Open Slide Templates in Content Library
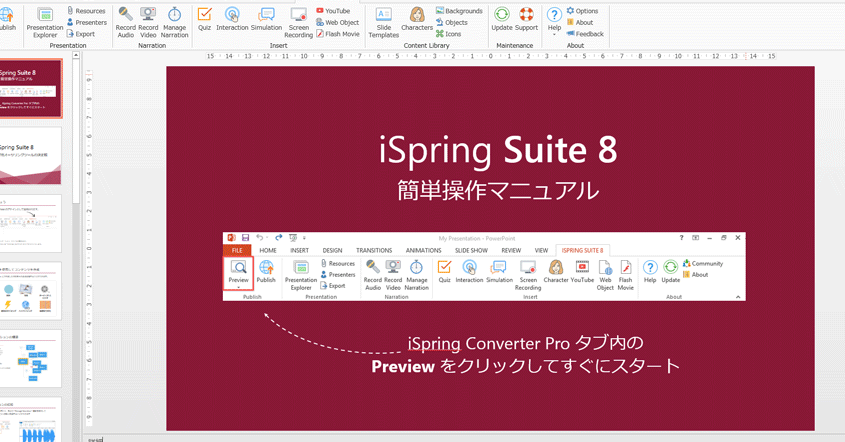 pos(384,23)
